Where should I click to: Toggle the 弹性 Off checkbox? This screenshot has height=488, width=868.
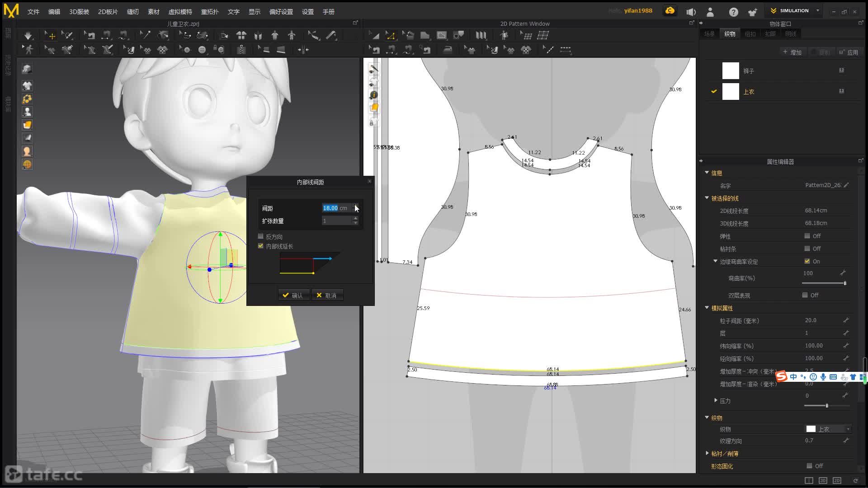(x=807, y=236)
